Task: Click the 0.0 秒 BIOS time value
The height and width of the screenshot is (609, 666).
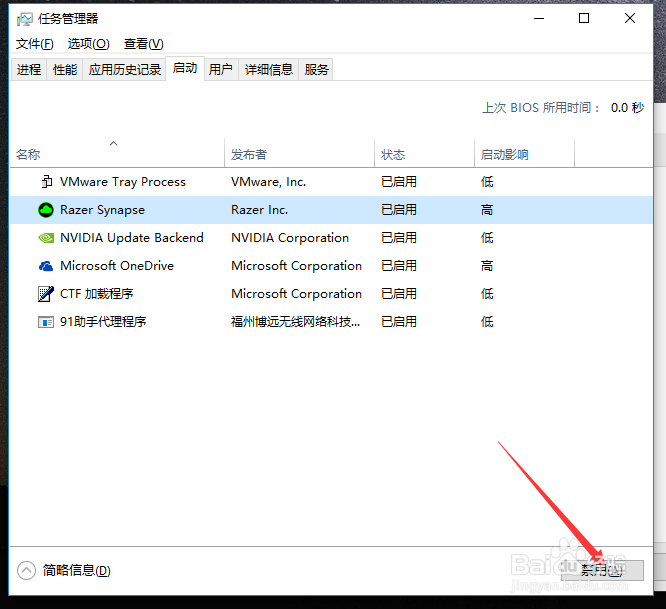Action: (627, 108)
